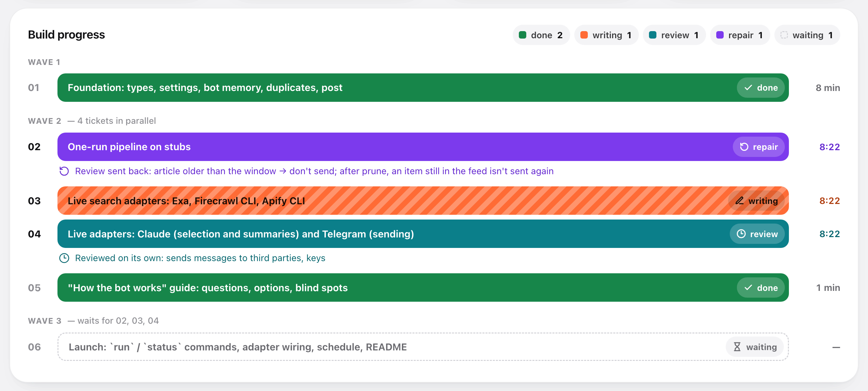Image resolution: width=868 pixels, height=391 pixels.
Task: Click the 'WAVE 3' section label
Action: [45, 321]
